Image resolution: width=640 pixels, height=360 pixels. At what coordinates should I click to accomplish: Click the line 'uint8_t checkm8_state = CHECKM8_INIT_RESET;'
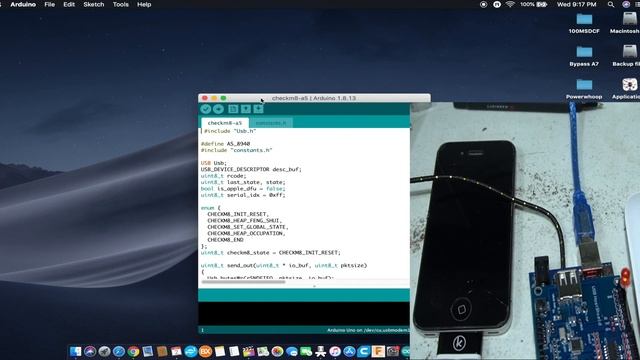[x=271, y=253]
